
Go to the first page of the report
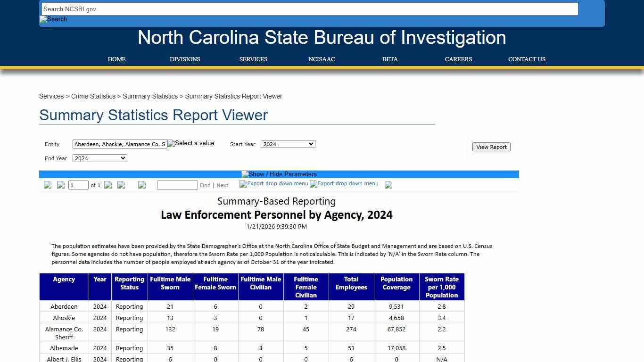coord(48,185)
